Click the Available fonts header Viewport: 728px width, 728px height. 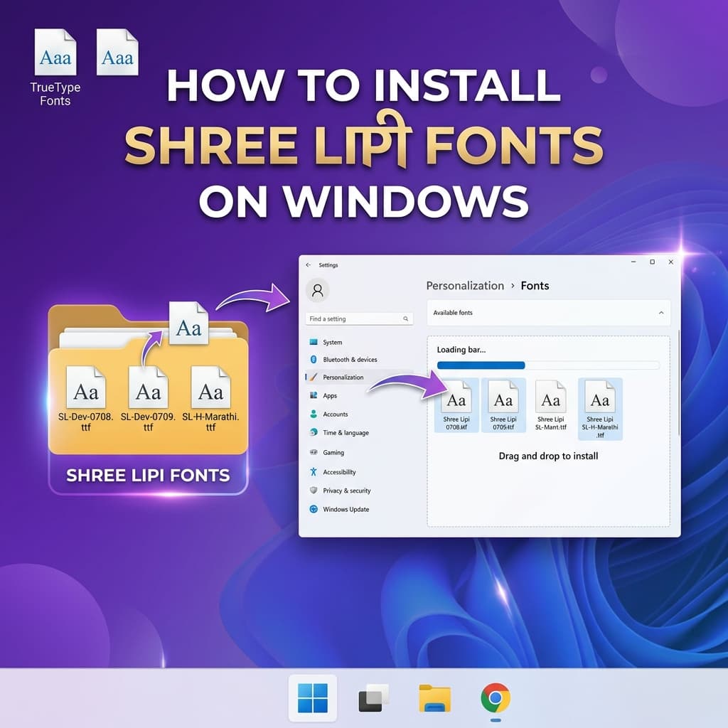pos(548,313)
